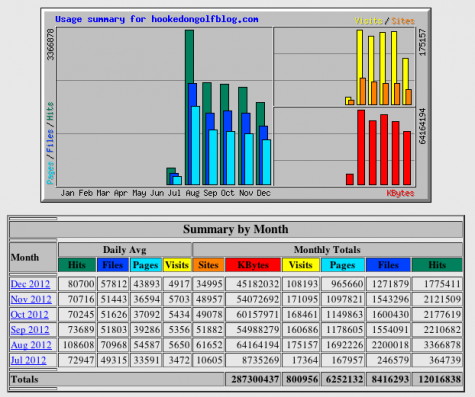475x397 pixels.
Task: Click the Nov 2012 daily hits cell 70716
Action: [77, 299]
